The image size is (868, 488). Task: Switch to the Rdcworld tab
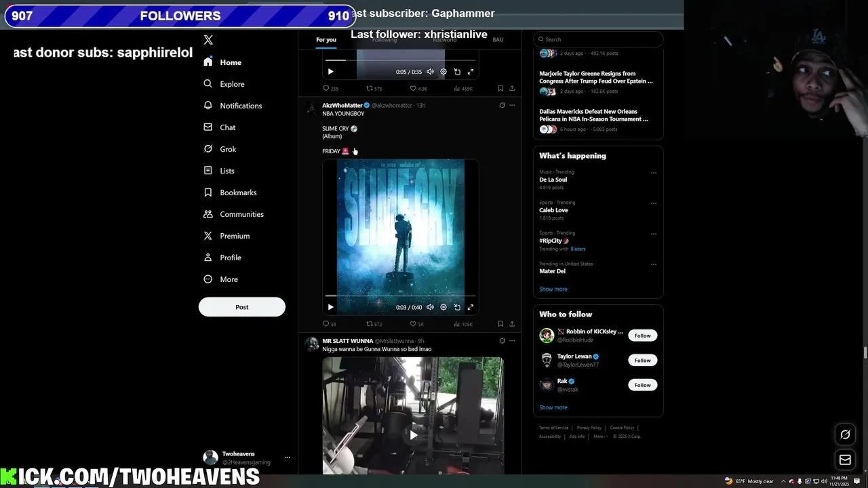444,39
